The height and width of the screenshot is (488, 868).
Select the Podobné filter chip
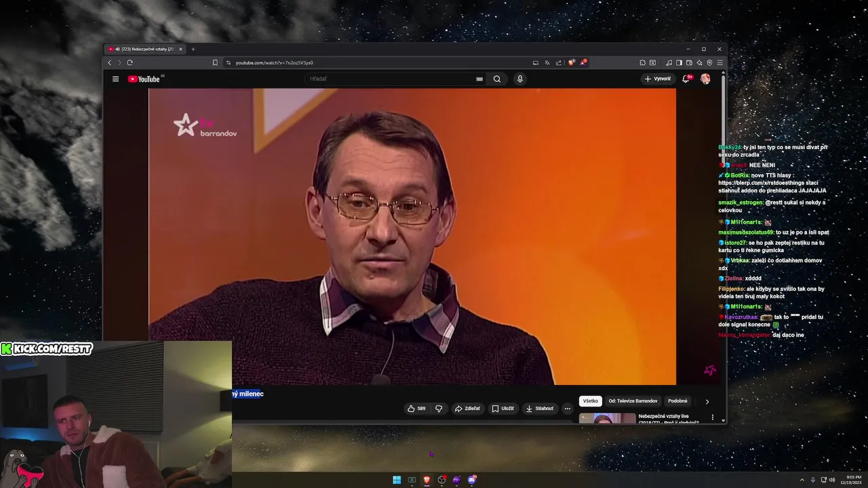tap(677, 401)
